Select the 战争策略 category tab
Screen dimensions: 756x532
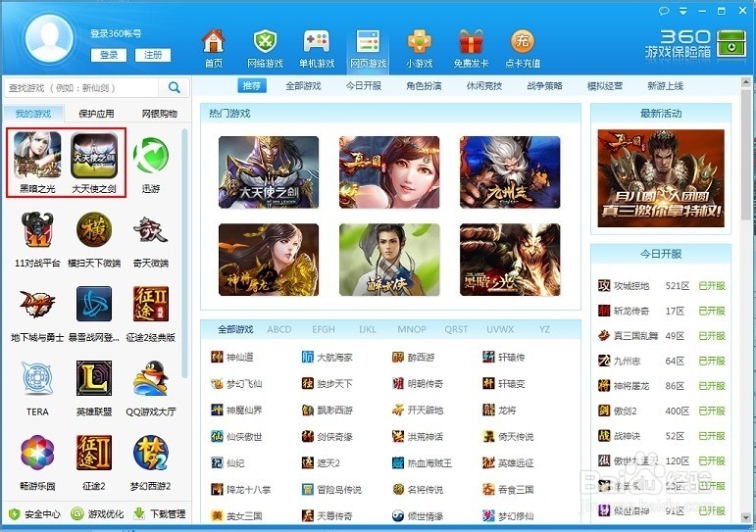(544, 86)
